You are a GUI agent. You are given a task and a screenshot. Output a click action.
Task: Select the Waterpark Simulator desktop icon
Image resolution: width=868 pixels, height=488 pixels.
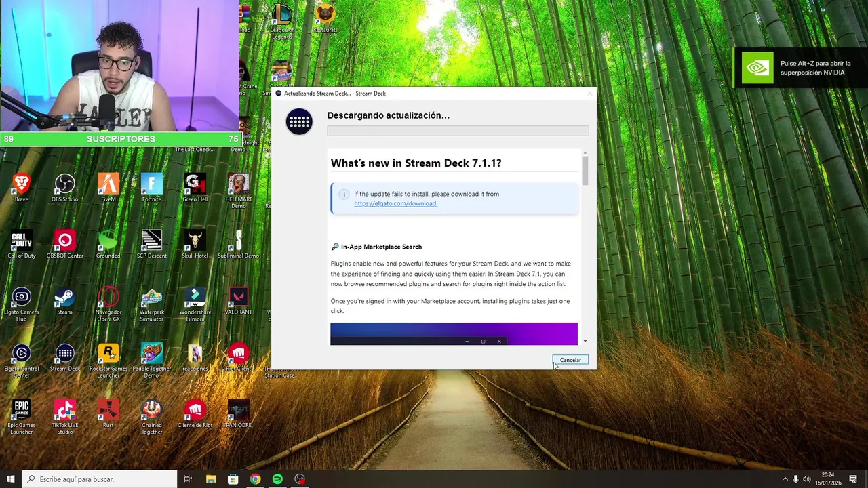click(152, 304)
